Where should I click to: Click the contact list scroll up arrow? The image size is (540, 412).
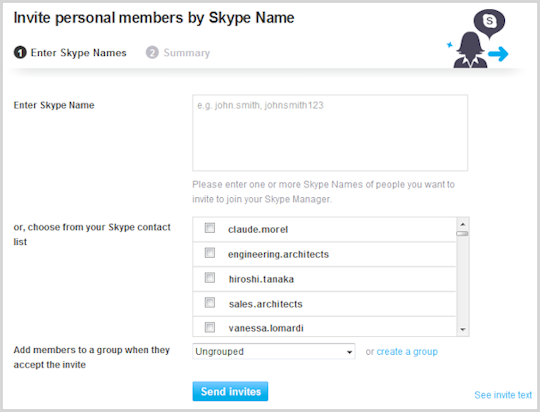463,224
